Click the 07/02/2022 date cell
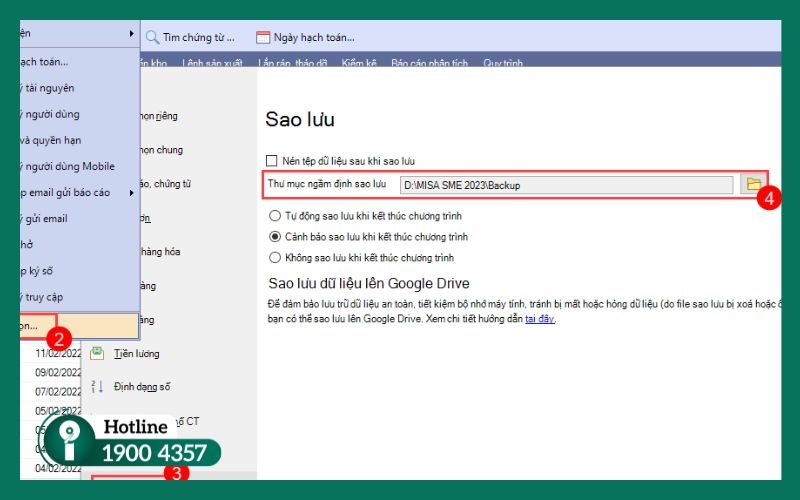This screenshot has width=800, height=500. [58, 391]
